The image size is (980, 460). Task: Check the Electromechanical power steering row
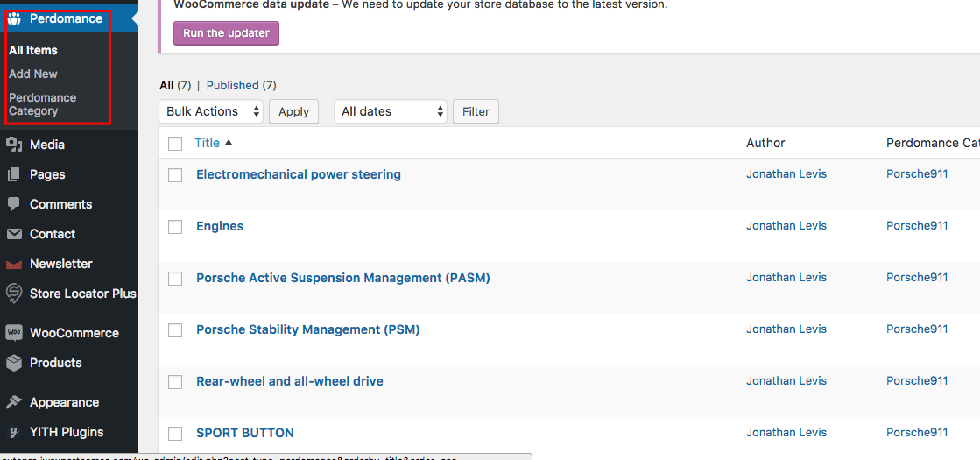point(175,175)
